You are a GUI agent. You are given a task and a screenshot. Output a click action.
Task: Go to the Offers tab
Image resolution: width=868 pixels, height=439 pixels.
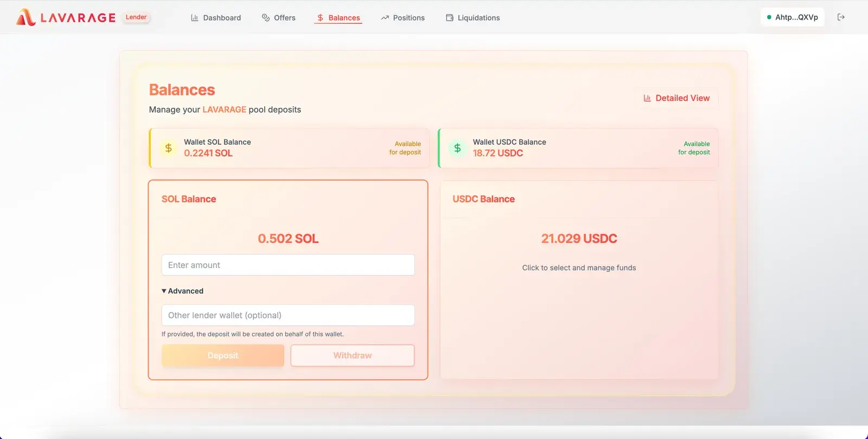tap(279, 18)
